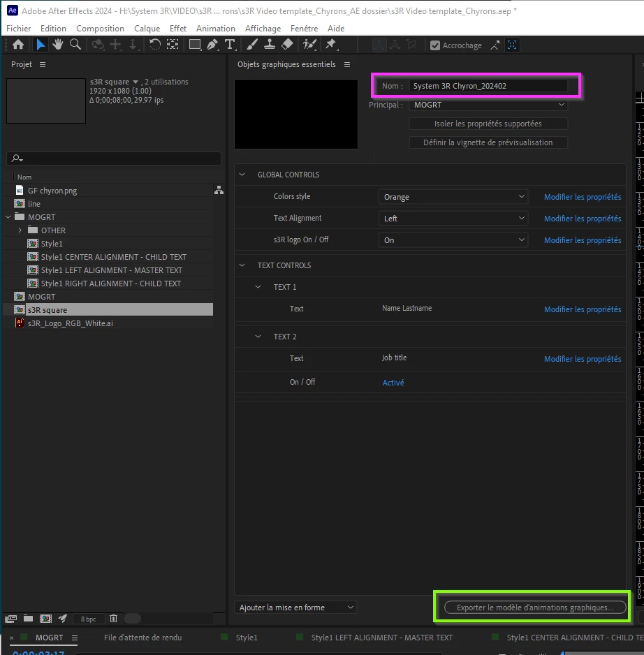Open the Composition menu

[x=100, y=29]
